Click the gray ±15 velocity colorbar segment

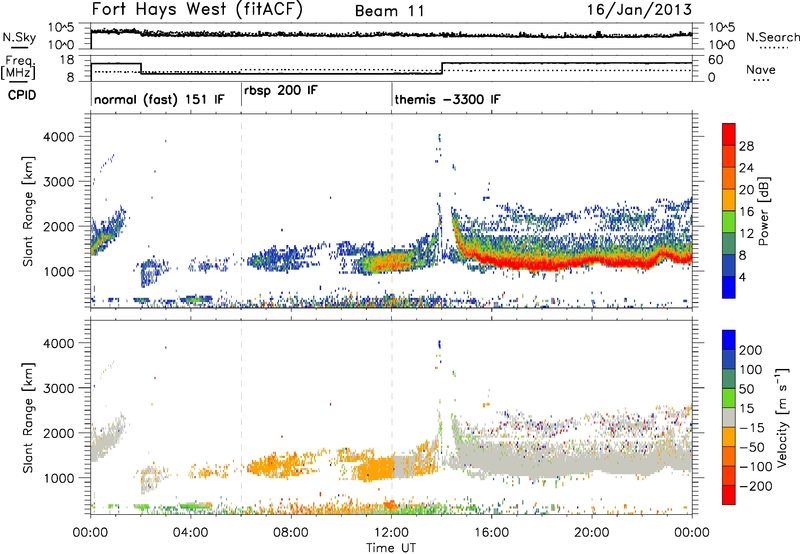pyautogui.click(x=729, y=417)
